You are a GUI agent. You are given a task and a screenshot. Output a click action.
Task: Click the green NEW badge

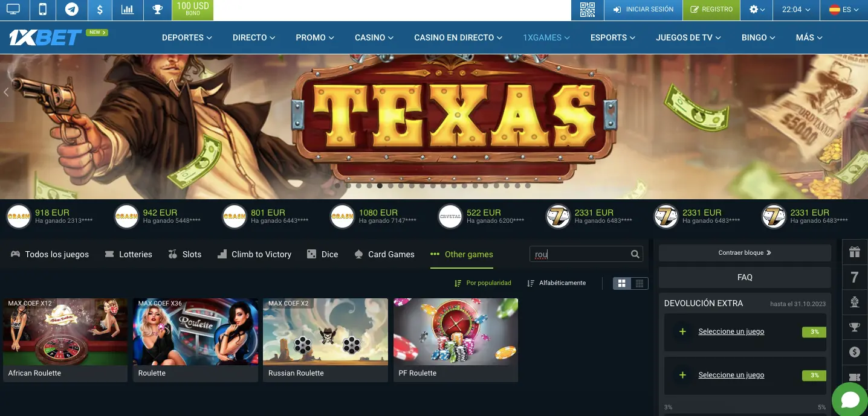(x=97, y=32)
